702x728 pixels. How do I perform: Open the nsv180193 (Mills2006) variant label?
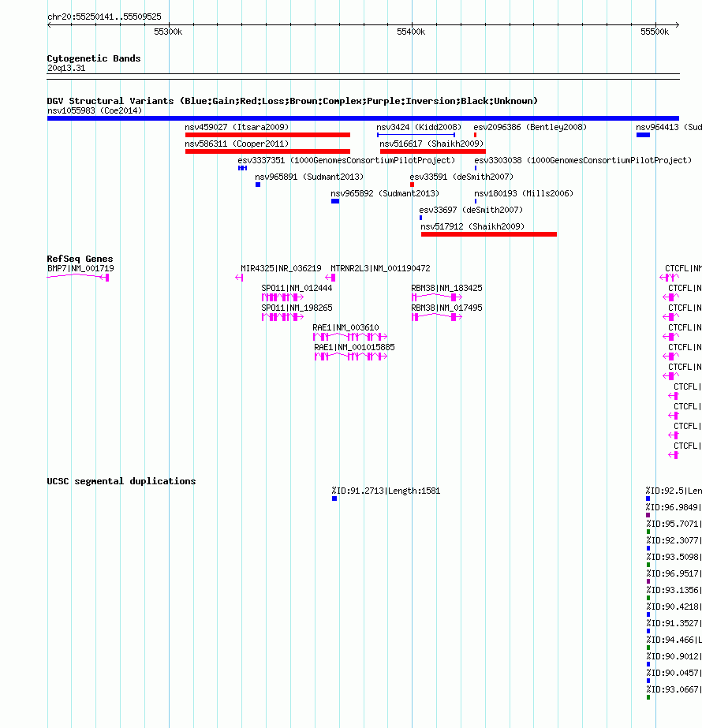tap(524, 193)
